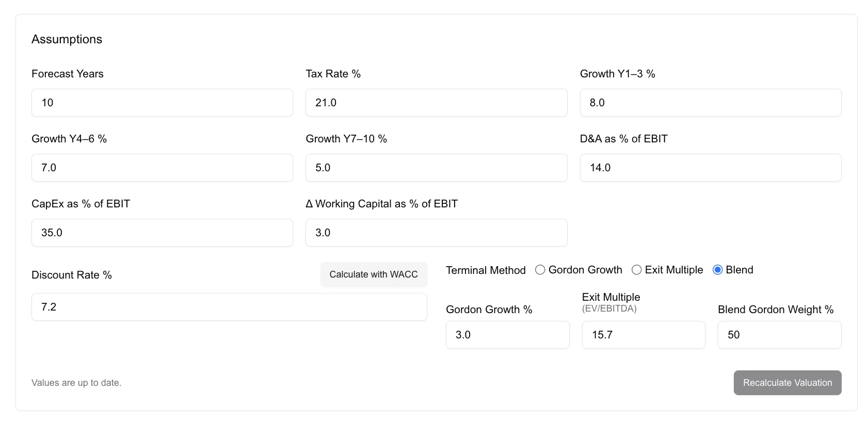Click the Discount Rate input field
Image resolution: width=868 pixels, height=423 pixels.
click(x=229, y=307)
